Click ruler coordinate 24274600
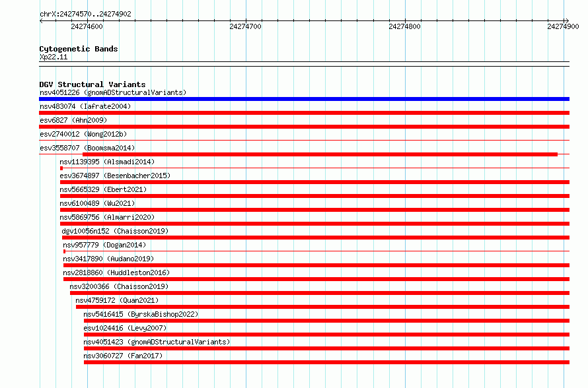This screenshot has height=388, width=588. pyautogui.click(x=87, y=26)
